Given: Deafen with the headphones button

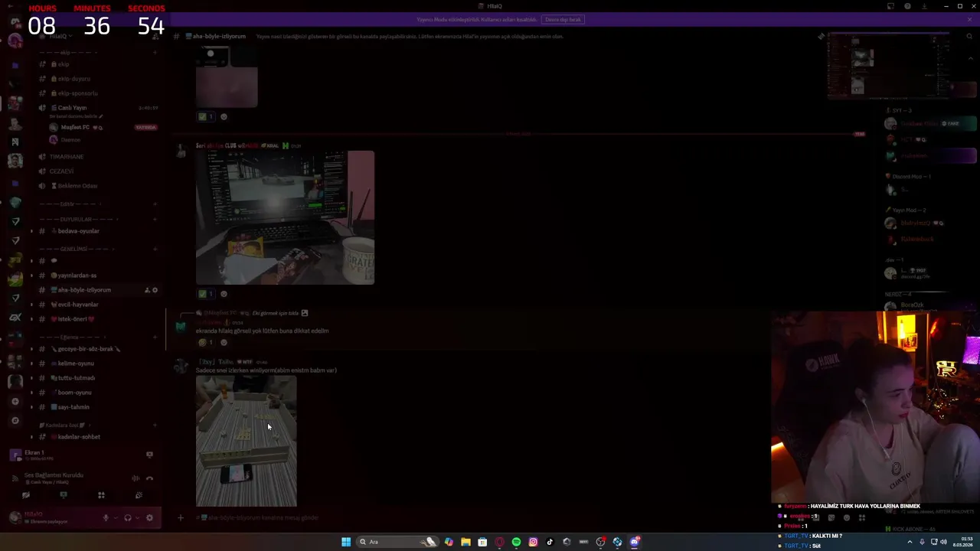Looking at the screenshot, I should [x=128, y=518].
